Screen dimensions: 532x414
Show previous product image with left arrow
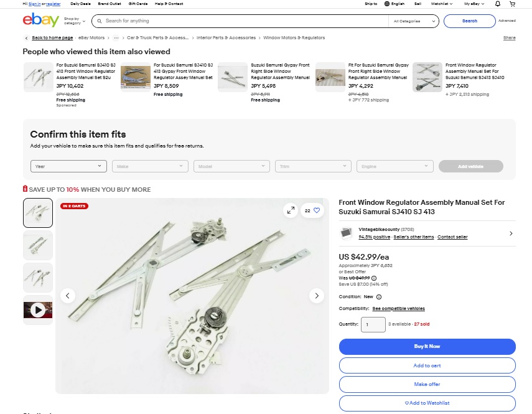click(x=68, y=296)
